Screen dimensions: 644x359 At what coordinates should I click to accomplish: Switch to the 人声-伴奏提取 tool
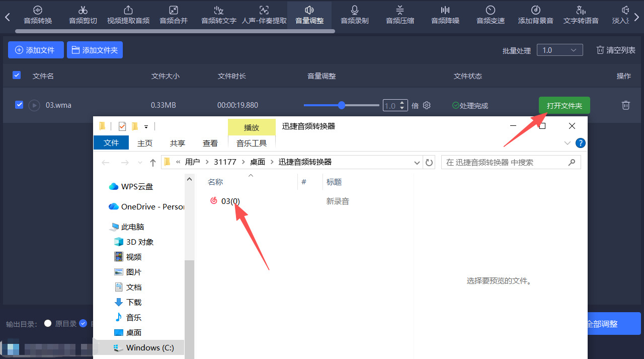tap(264, 14)
